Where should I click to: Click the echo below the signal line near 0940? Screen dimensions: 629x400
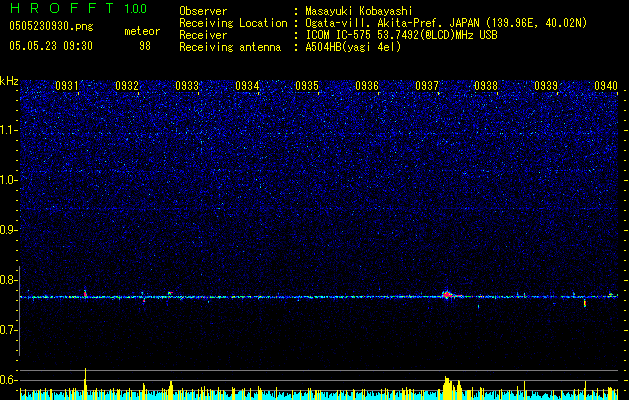point(584,303)
